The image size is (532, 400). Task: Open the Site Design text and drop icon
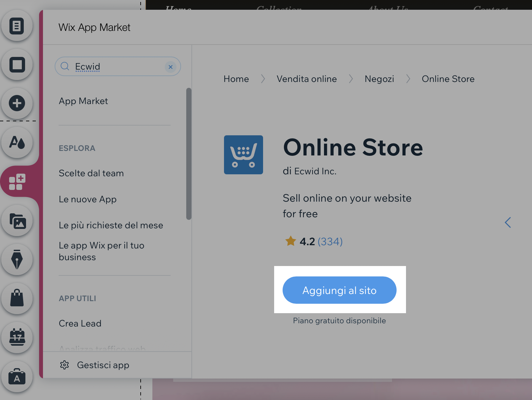pos(17,142)
